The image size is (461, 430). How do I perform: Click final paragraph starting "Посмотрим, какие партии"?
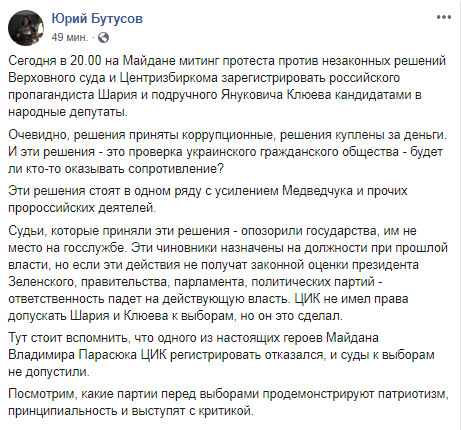(228, 403)
